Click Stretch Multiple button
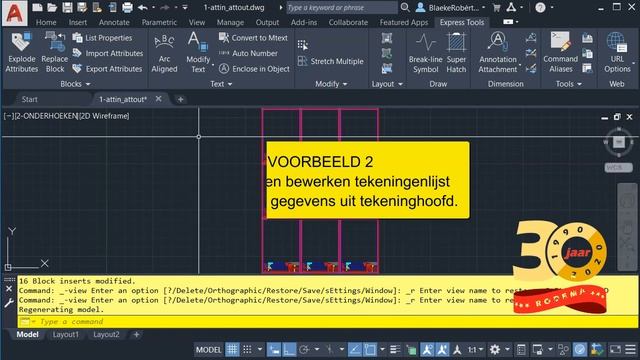This screenshot has height=360, width=640. [331, 61]
